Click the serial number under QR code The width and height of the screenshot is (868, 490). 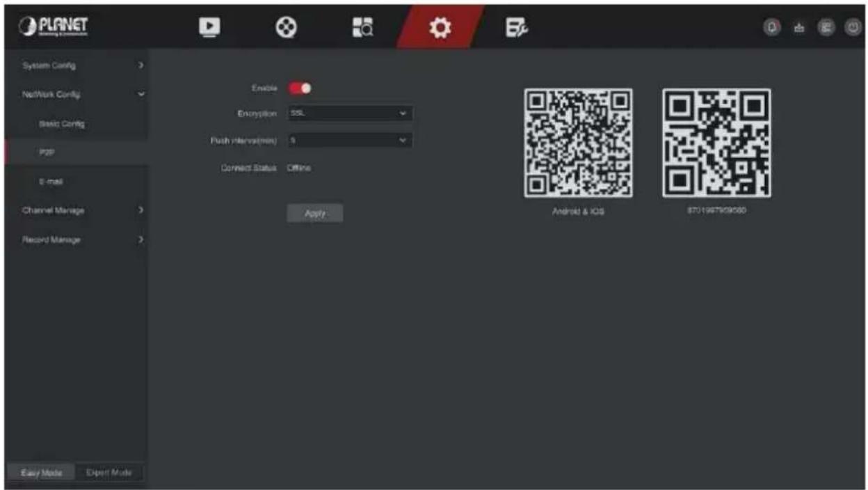(x=716, y=211)
